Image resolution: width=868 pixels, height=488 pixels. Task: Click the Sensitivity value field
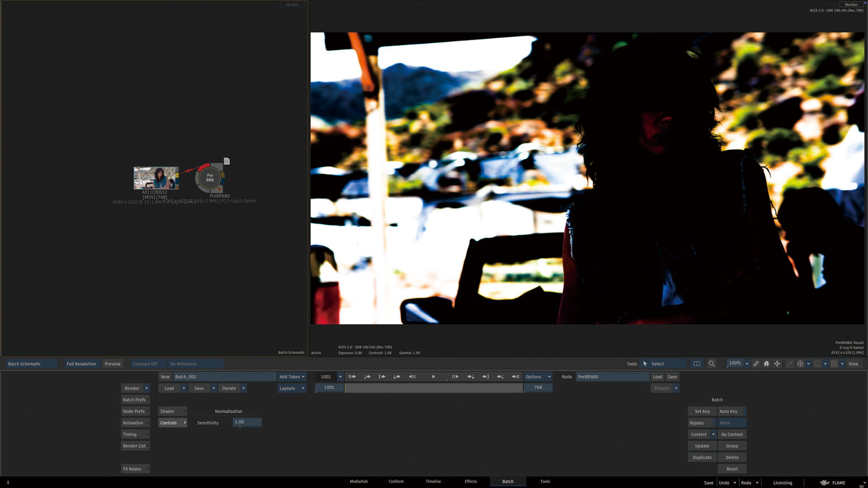[247, 422]
